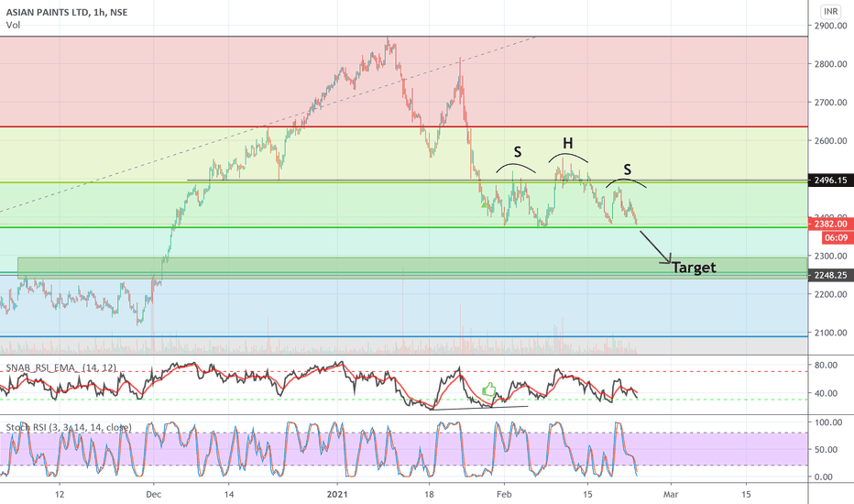
Task: Select the Vol indicator label
Action: 13,25
